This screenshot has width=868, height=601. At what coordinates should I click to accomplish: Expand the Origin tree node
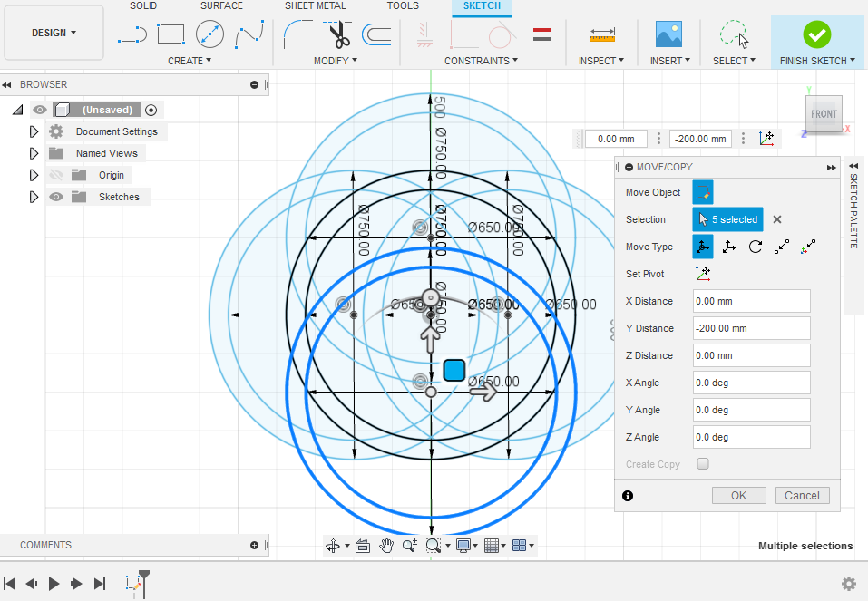tap(34, 176)
